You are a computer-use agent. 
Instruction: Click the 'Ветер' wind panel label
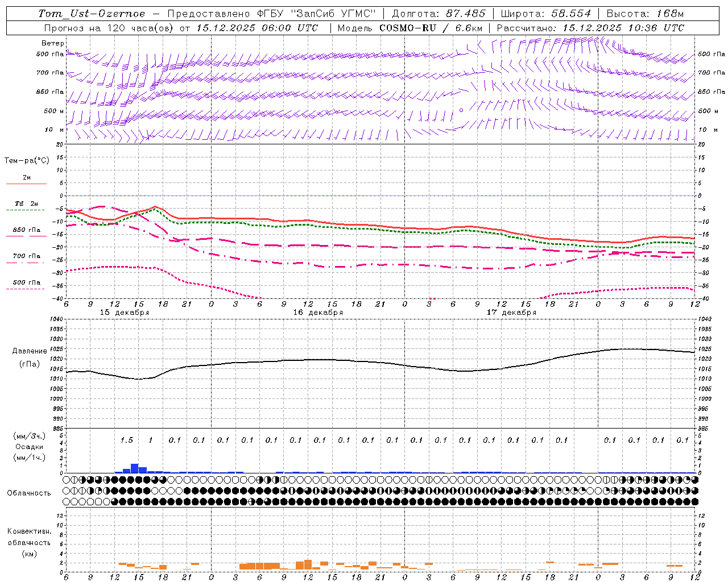[x=52, y=43]
